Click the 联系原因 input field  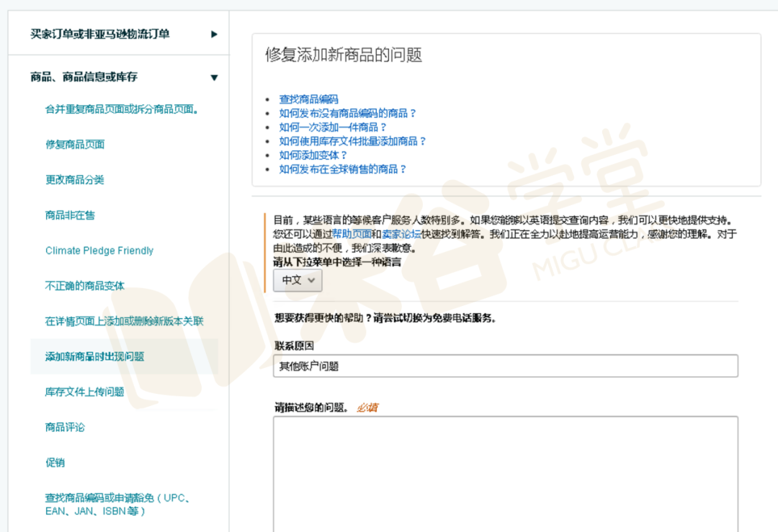[506, 366]
